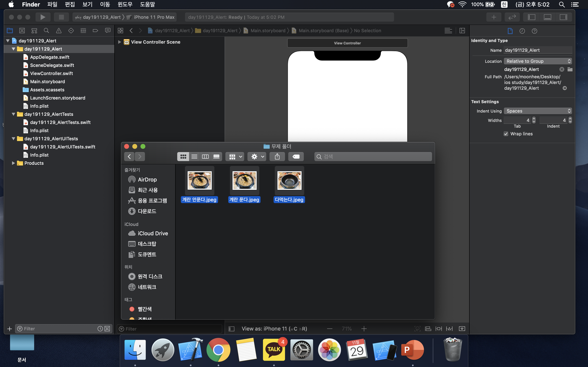Show the Quick Help inspector tab

(x=534, y=31)
